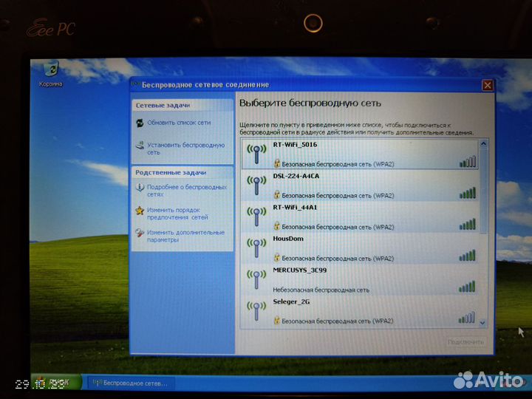Viewport: 532px width, 399px height.
Task: Click signal strength bars of DSL-224-A4CA
Action: point(468,193)
